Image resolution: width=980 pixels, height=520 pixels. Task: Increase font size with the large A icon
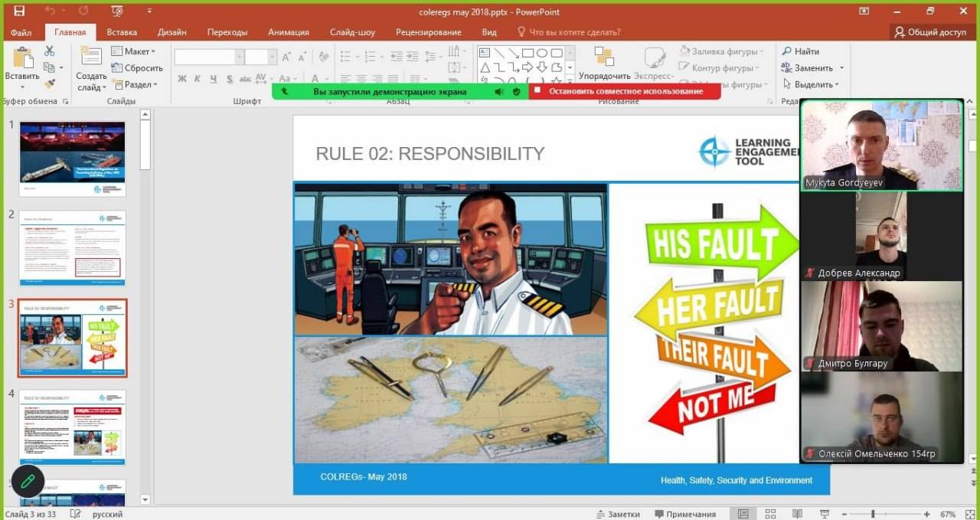click(x=286, y=57)
